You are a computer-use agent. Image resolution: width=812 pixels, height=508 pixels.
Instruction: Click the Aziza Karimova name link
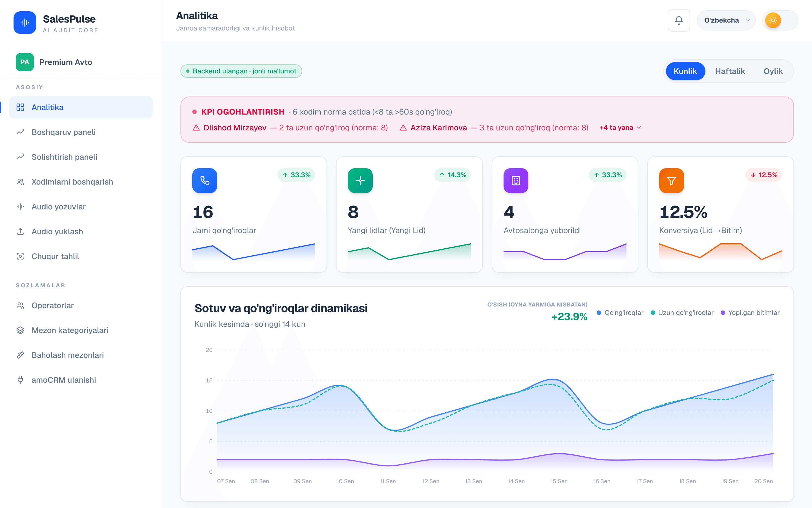pos(438,128)
